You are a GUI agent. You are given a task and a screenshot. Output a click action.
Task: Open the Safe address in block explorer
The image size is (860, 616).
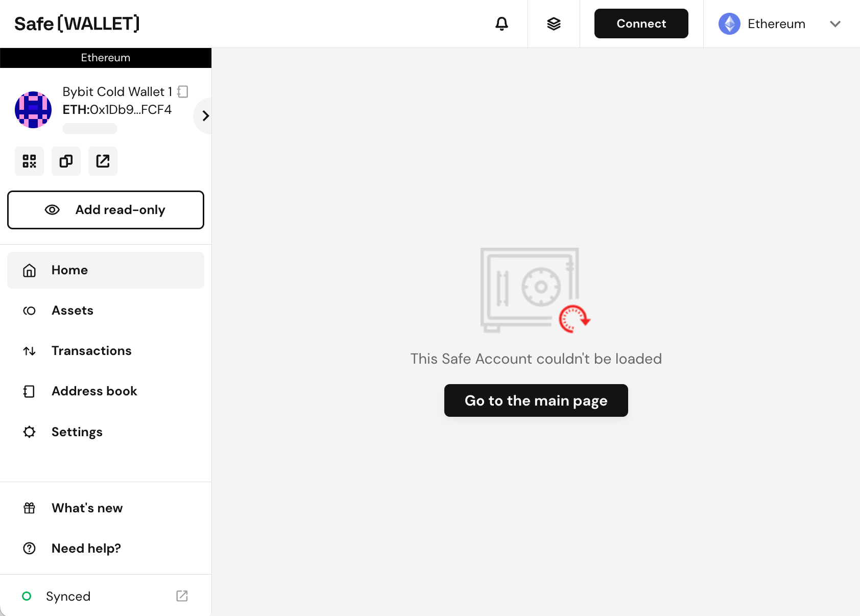click(103, 161)
